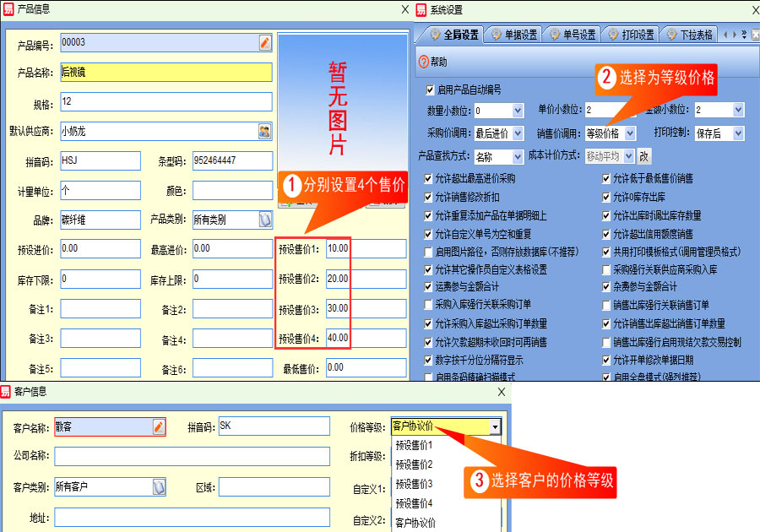The height and width of the screenshot is (532, 760).
Task: Open the category picker icon beside 客户类别
Action: coord(158,486)
